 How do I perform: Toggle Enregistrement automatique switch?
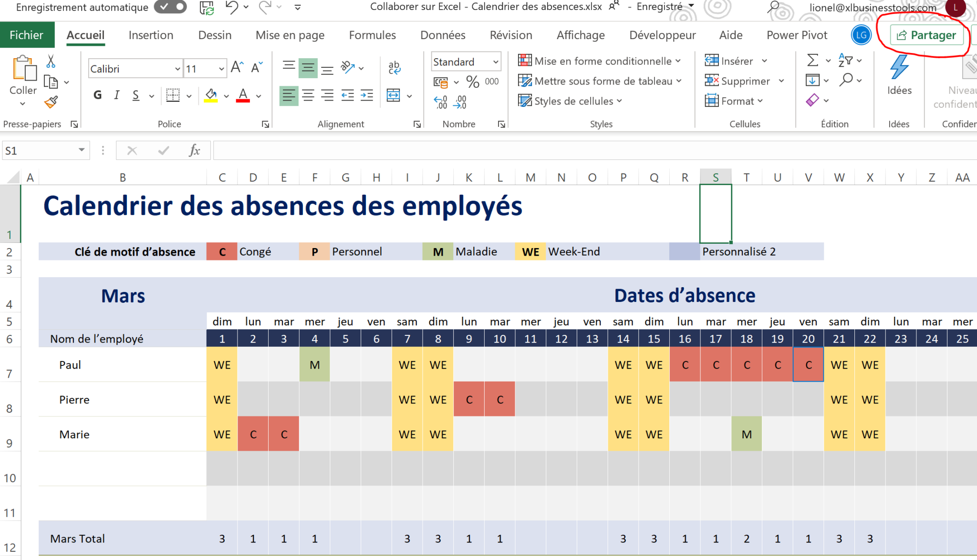click(x=170, y=7)
